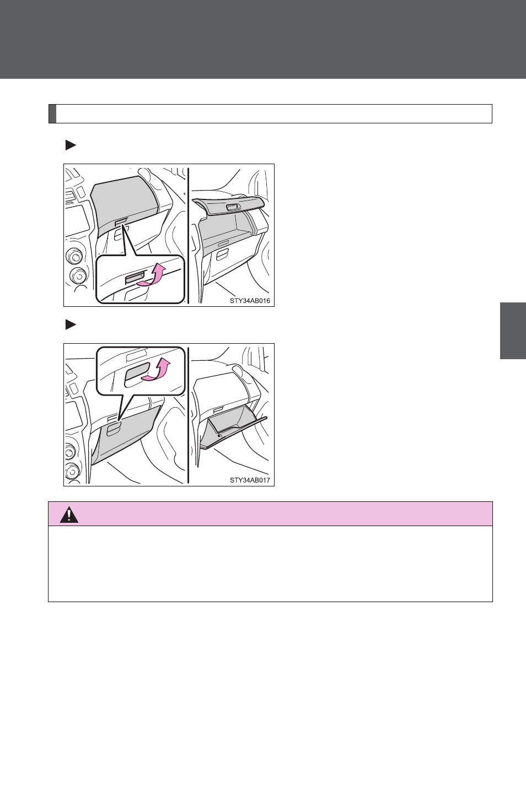Image resolution: width=526 pixels, height=812 pixels.
Task: Open the panel showing the opened upper glove box
Action: pos(232,235)
